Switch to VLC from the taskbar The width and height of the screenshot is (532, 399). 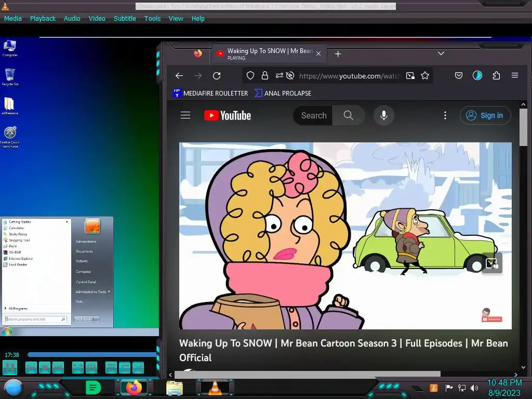tap(215, 388)
